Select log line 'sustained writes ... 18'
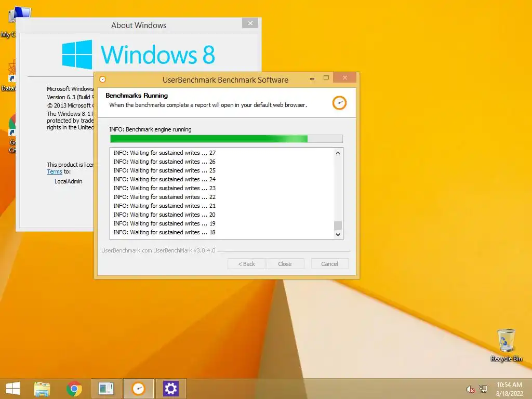Image resolution: width=532 pixels, height=399 pixels. 165,232
